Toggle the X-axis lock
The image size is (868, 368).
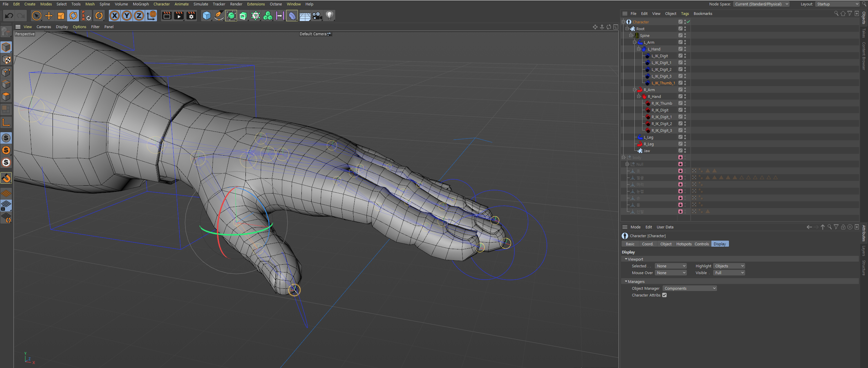(x=115, y=16)
